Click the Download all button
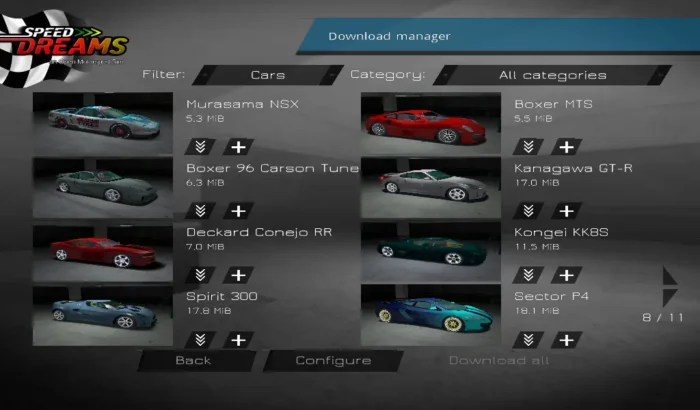 coord(498,360)
